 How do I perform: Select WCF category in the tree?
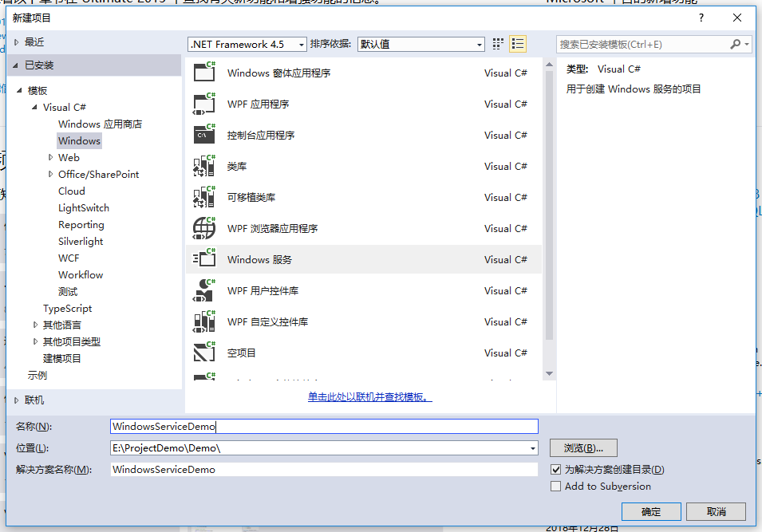(x=69, y=258)
